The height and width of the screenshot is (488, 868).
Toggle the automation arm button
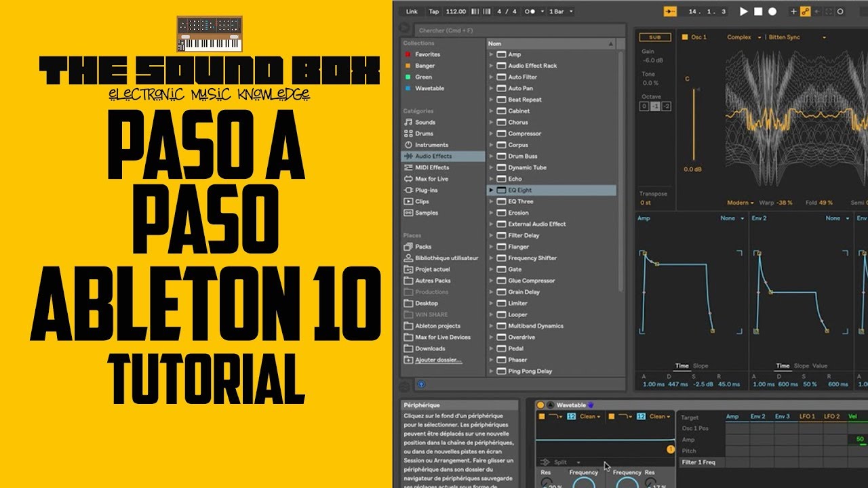tap(806, 12)
